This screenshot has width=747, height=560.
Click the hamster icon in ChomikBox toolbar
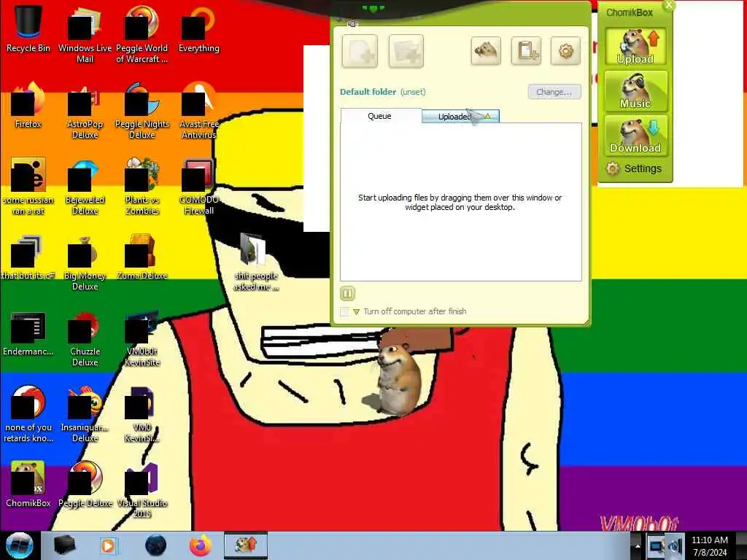tap(486, 50)
